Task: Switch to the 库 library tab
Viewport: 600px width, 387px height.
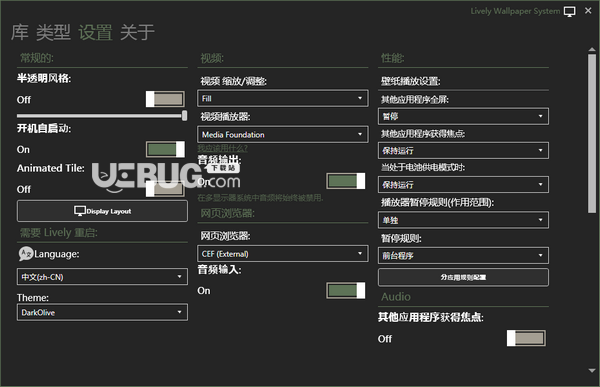Action: 20,32
